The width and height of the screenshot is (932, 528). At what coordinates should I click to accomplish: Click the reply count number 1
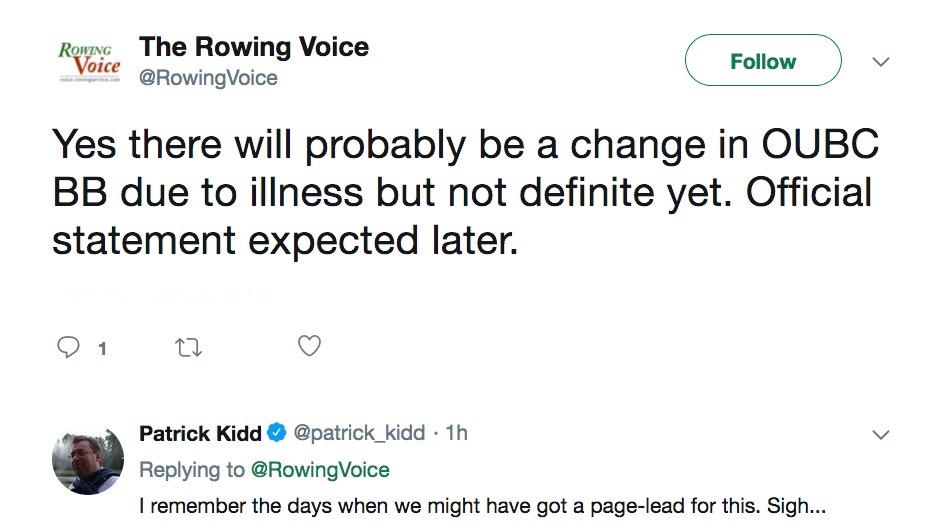[102, 348]
